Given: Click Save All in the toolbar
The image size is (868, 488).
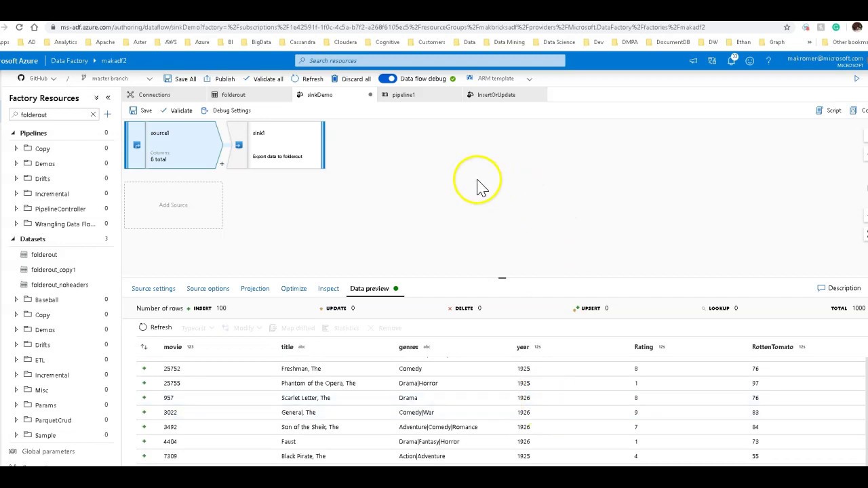Looking at the screenshot, I should tap(180, 79).
